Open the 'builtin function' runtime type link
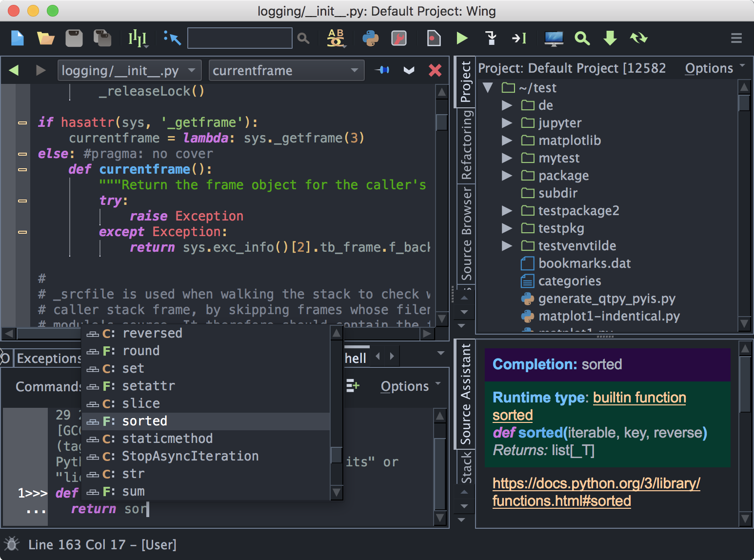The height and width of the screenshot is (560, 754). click(639, 398)
